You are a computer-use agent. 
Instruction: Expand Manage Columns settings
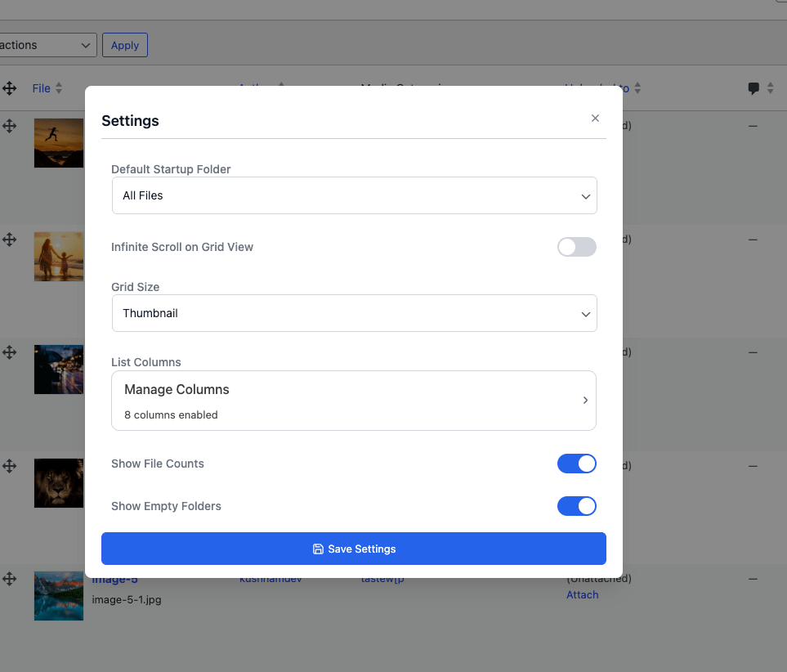(x=354, y=401)
